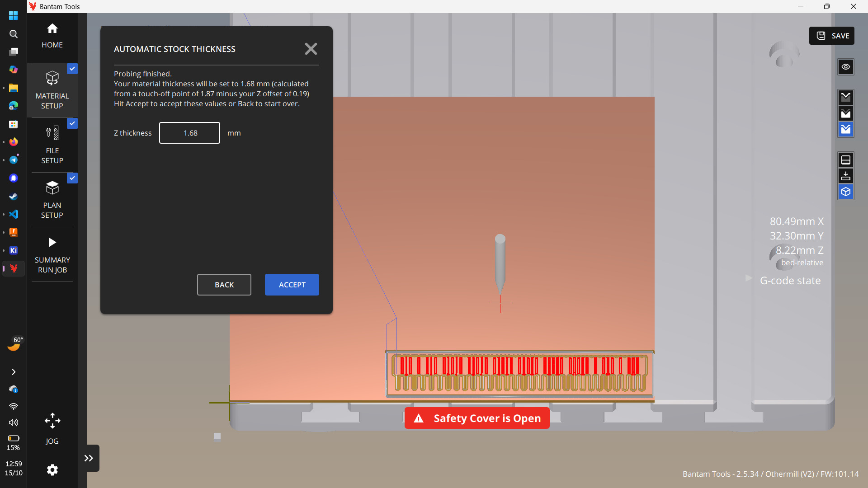Expand the sidebar with the double-chevron button
The width and height of the screenshot is (868, 488).
(89, 458)
